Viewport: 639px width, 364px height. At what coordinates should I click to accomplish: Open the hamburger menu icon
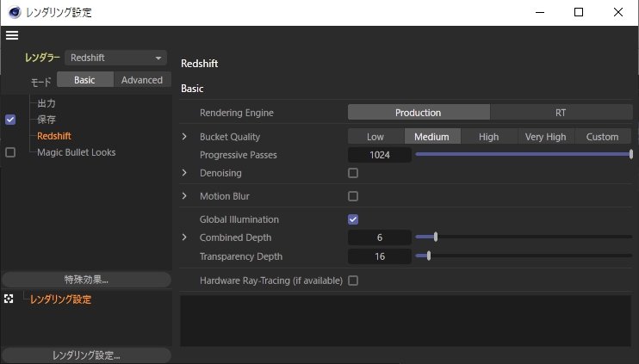[12, 35]
